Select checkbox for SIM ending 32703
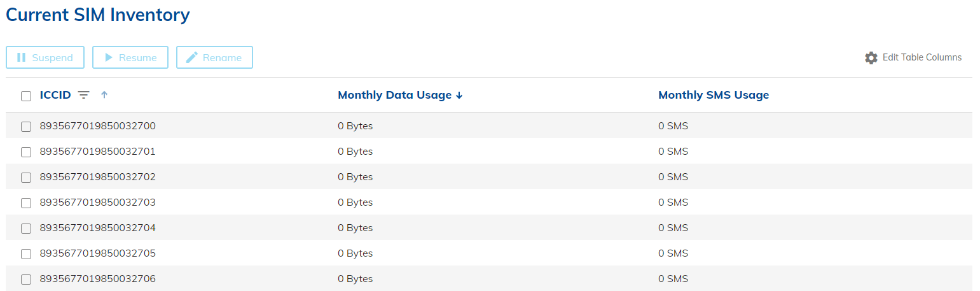980x291 pixels. 26,203
